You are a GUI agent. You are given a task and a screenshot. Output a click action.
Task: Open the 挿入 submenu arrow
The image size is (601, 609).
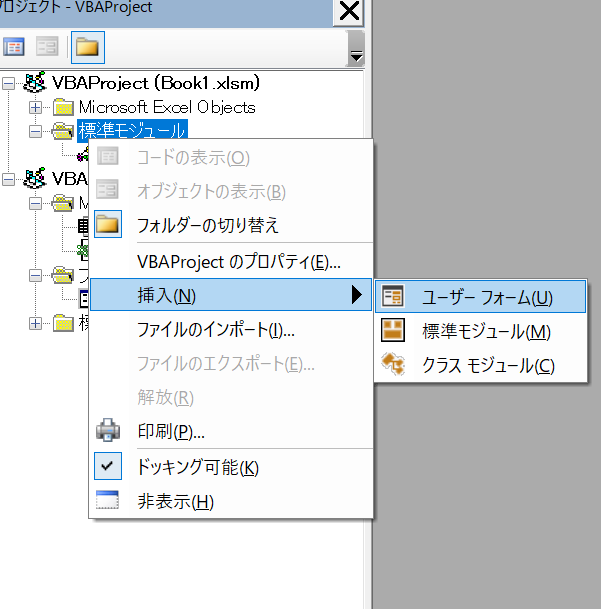[355, 296]
